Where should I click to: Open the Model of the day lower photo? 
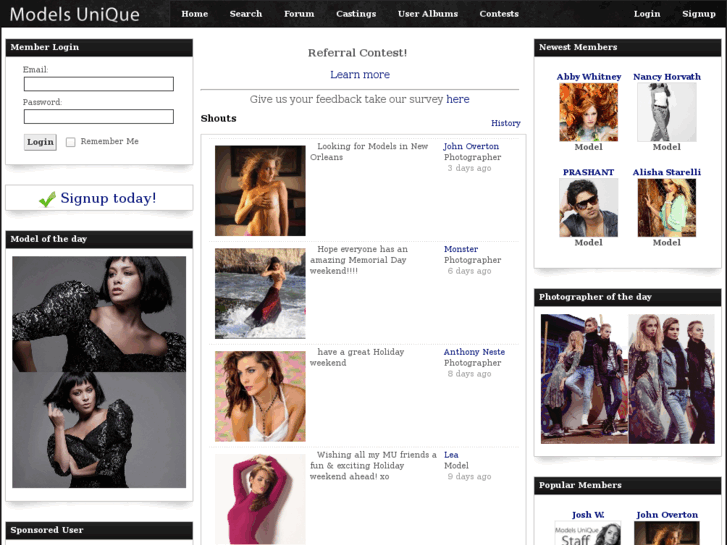99,430
